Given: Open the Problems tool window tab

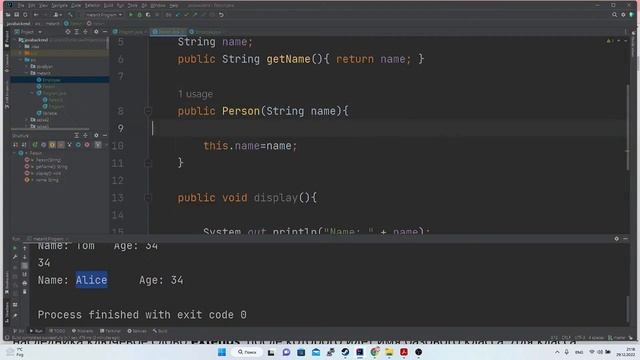Looking at the screenshot, I should coord(82,331).
